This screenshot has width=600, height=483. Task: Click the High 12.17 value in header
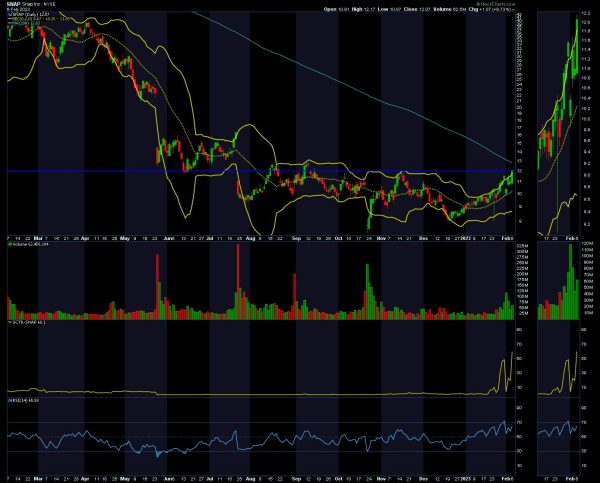(x=363, y=9)
